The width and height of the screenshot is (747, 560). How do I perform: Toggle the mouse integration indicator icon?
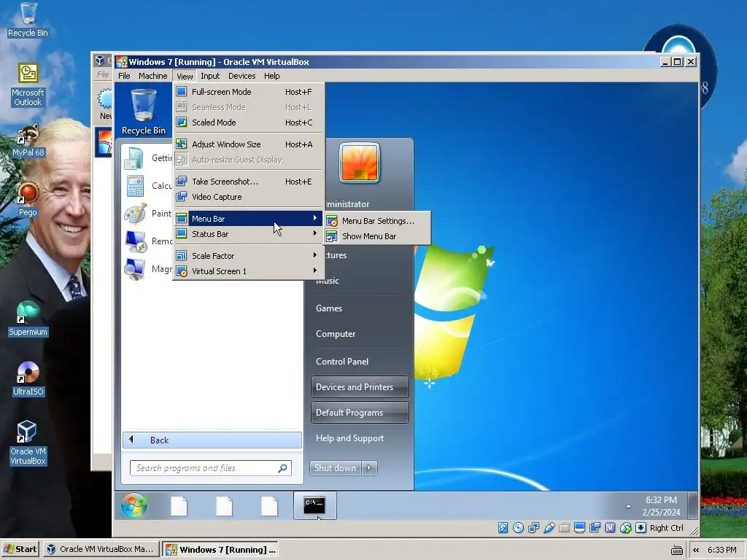click(x=625, y=528)
